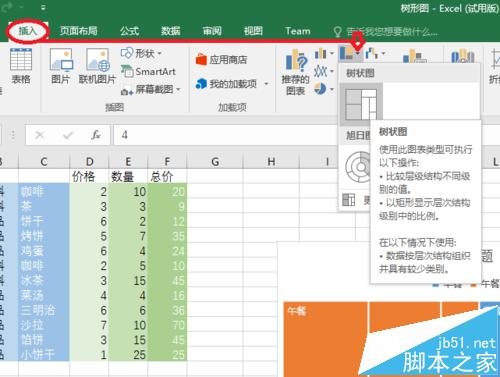Switch to the Formulas (公式) tab
Viewport: 500px width, 377px height.
(129, 31)
